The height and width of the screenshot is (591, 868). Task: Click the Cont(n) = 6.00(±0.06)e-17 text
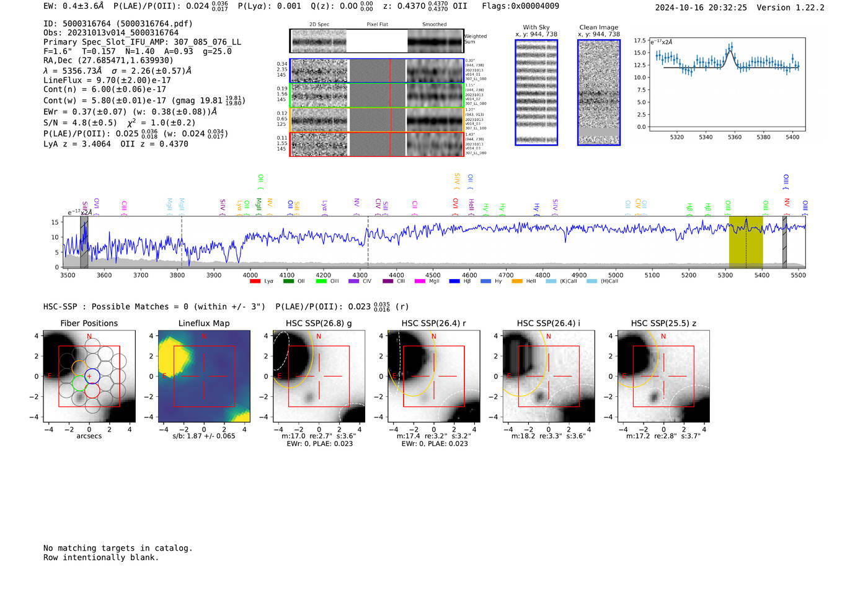(x=105, y=89)
